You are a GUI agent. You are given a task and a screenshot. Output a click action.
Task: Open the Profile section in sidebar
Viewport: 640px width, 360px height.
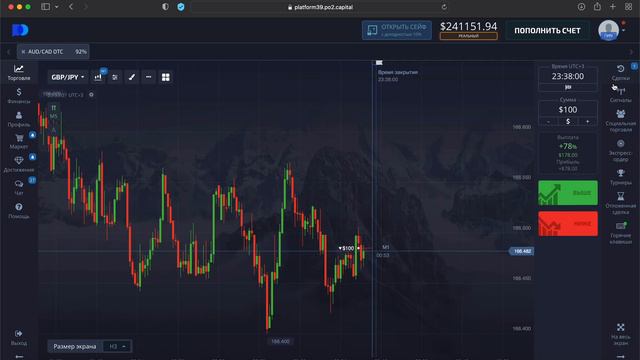[x=19, y=119]
